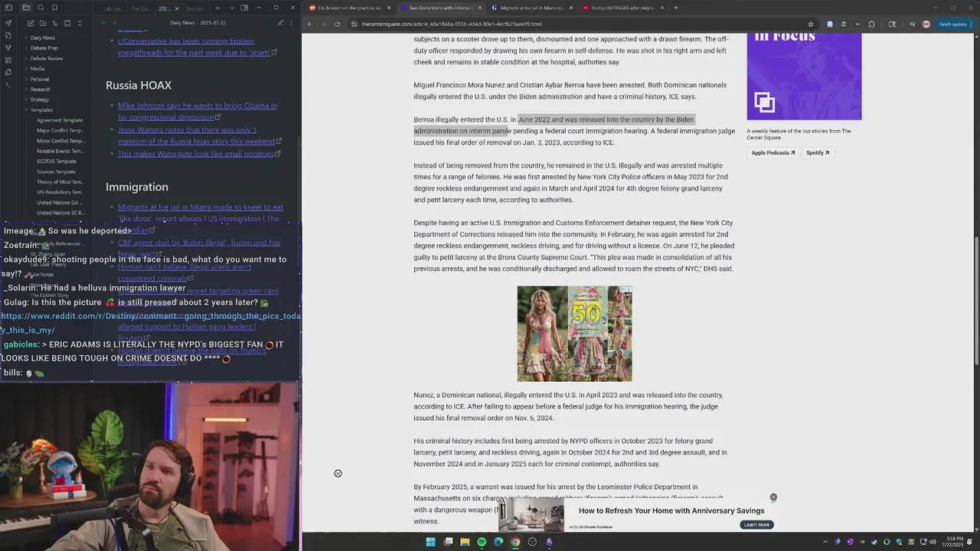The height and width of the screenshot is (551, 980).
Task: Collapse the Templates folder
Action: (x=41, y=110)
